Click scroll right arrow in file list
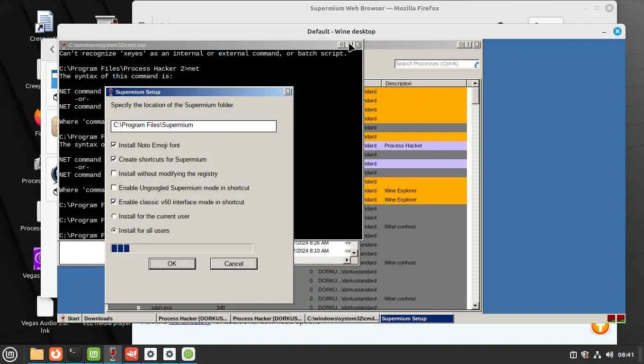 point(347,260)
